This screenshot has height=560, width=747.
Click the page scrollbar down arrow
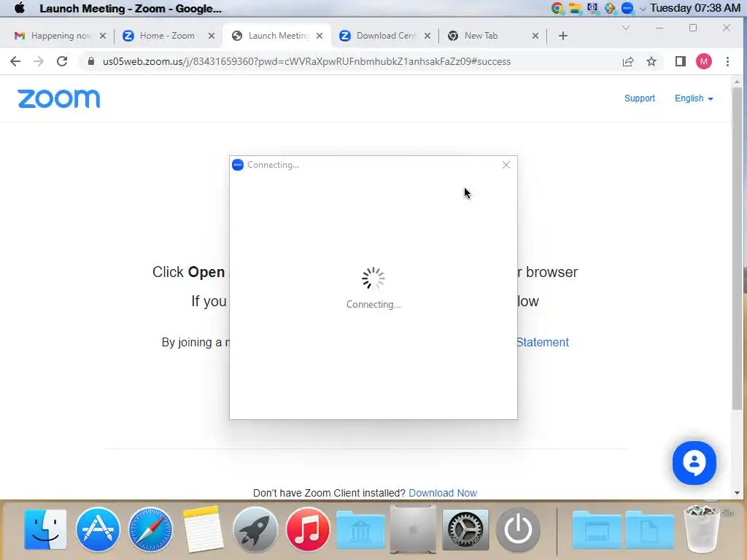click(737, 494)
